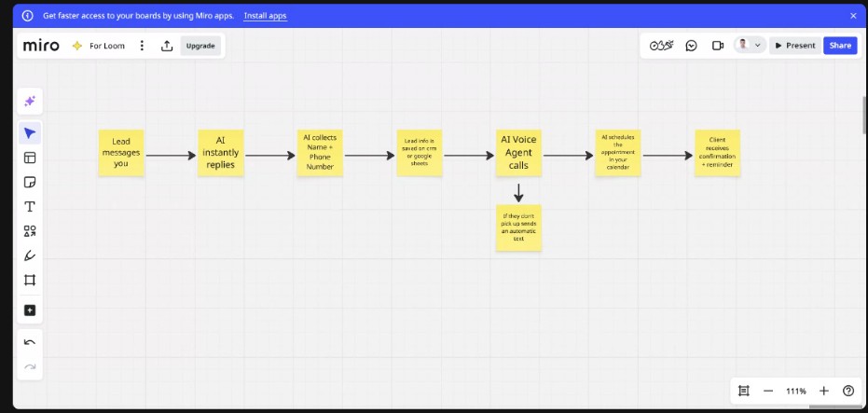Open the 111% zoom level menu
The image size is (868, 413).
(x=795, y=392)
